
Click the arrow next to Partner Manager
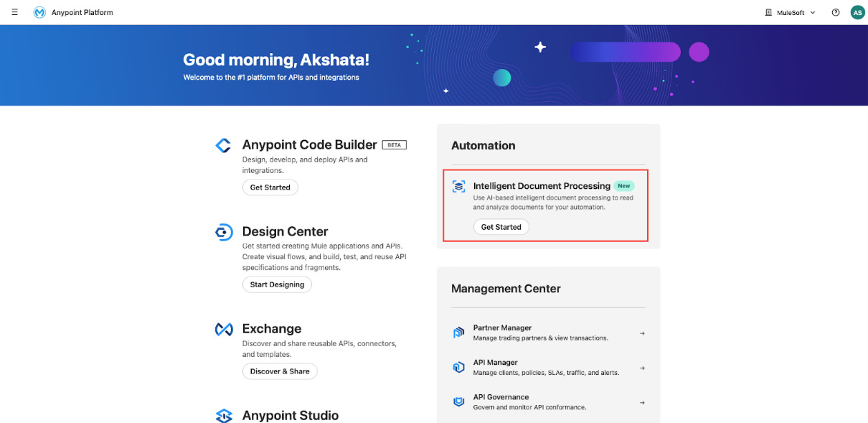pos(642,333)
